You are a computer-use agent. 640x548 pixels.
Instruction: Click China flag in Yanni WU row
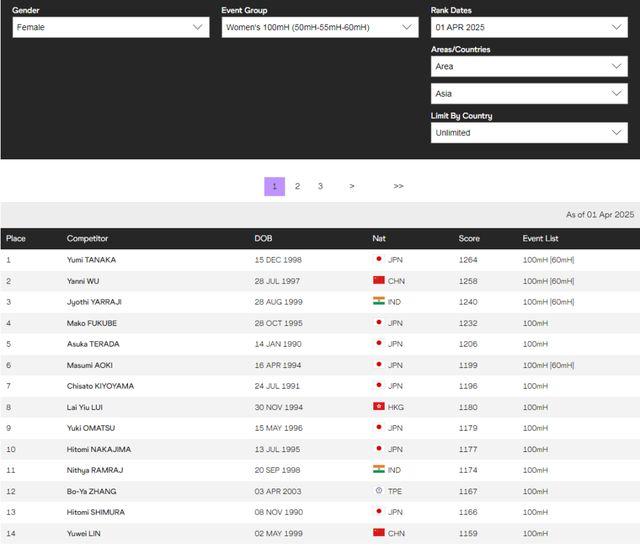379,280
